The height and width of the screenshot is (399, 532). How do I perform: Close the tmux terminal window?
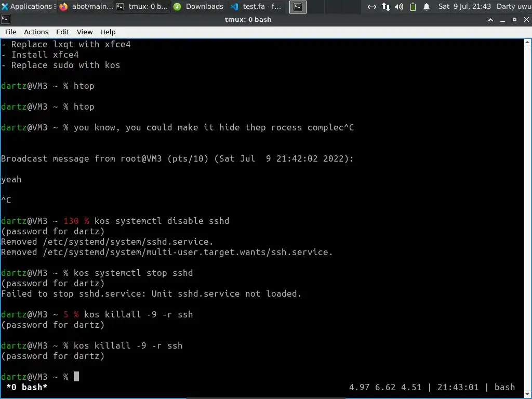point(526,20)
